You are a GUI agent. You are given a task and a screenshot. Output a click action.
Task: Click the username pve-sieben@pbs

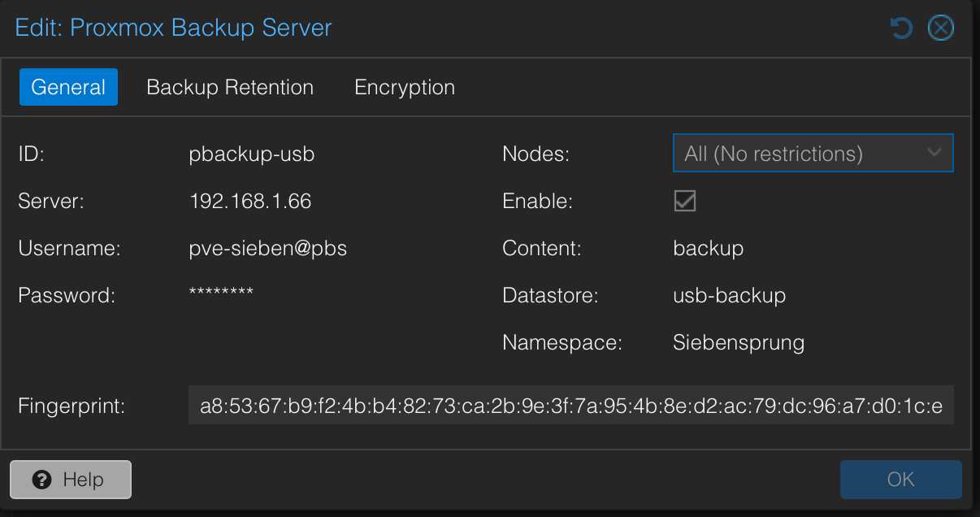[x=268, y=248]
